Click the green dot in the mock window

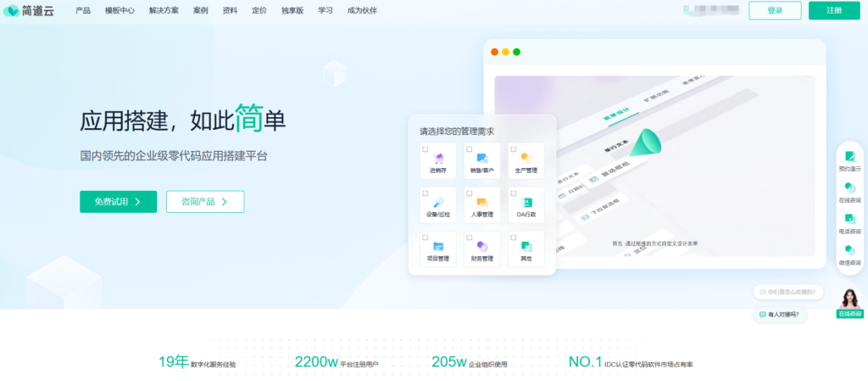[x=516, y=52]
